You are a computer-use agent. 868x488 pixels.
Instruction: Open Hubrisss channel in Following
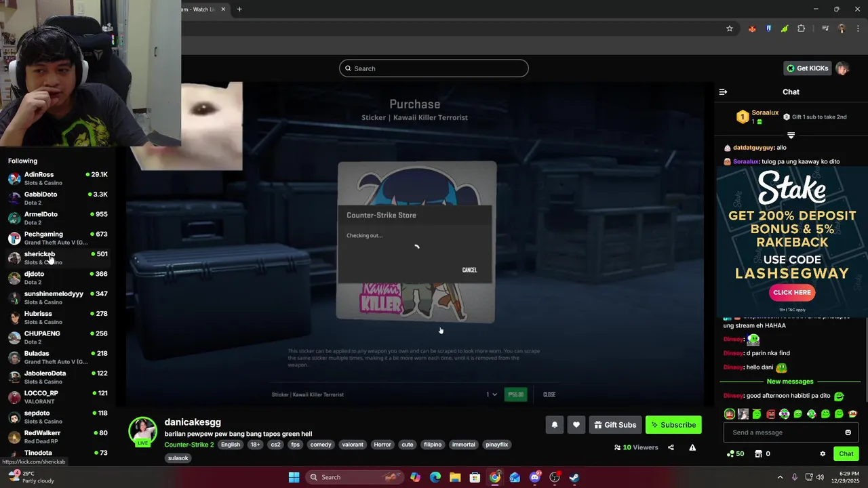[58, 317]
